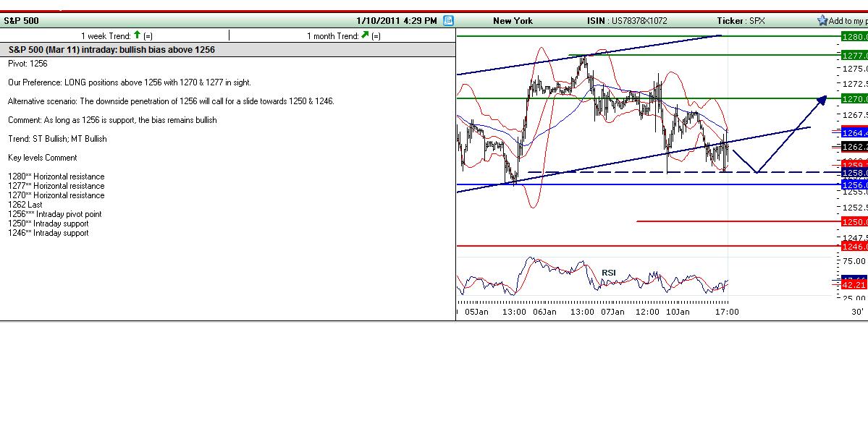Image resolution: width=868 pixels, height=434 pixels.
Task: Click the 07Jan date on the time axis
Action: point(612,312)
